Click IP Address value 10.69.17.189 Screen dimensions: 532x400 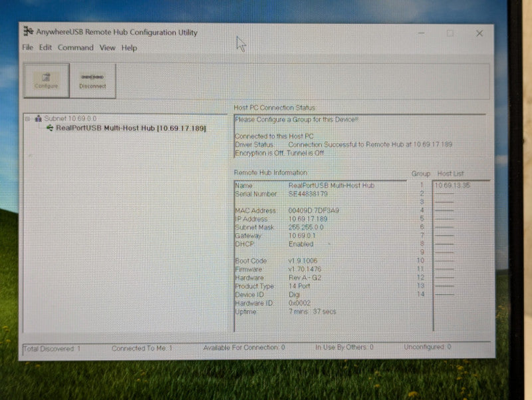(308, 219)
